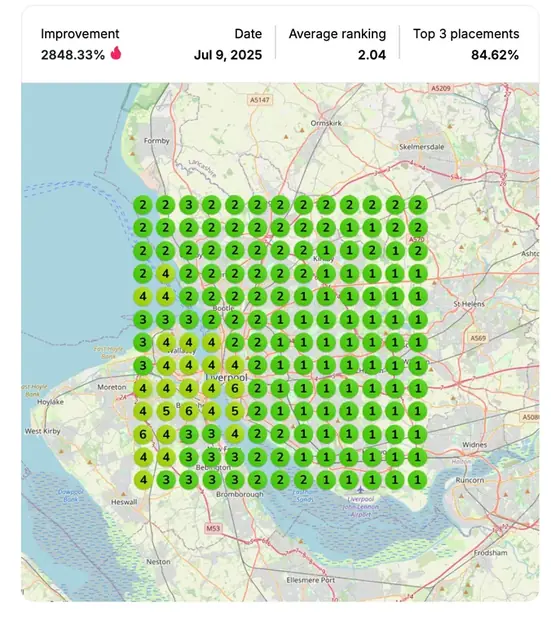
Task: Click the flame icon beside the improvement percentage
Action: coord(116,53)
